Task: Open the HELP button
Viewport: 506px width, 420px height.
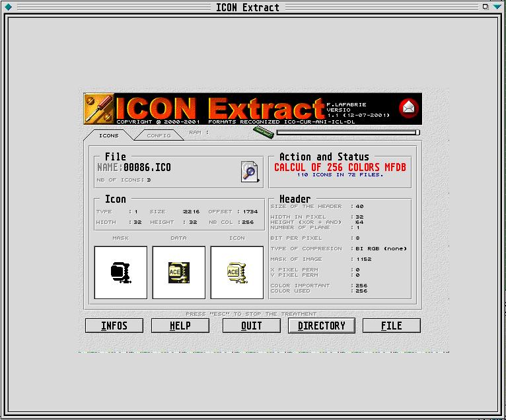Action: (180, 326)
